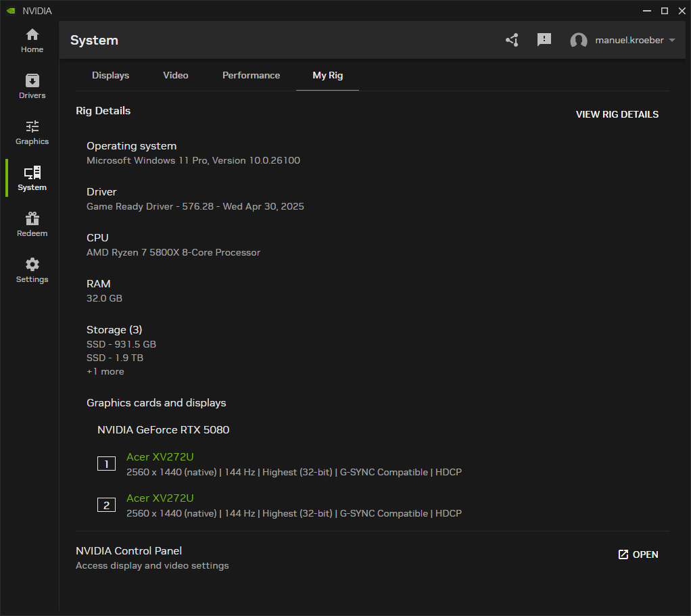Click the 'Driver' heading in Rig Details
Image resolution: width=691 pixels, height=616 pixels.
click(x=101, y=191)
